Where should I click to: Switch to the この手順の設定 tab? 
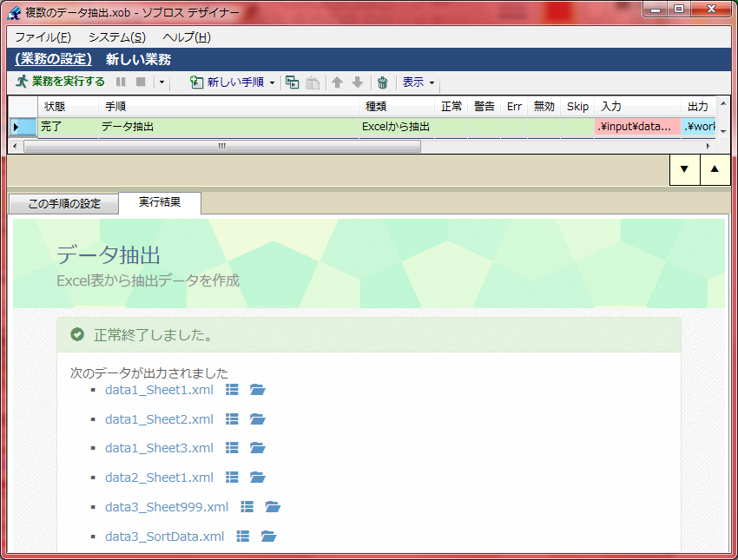[x=63, y=203]
